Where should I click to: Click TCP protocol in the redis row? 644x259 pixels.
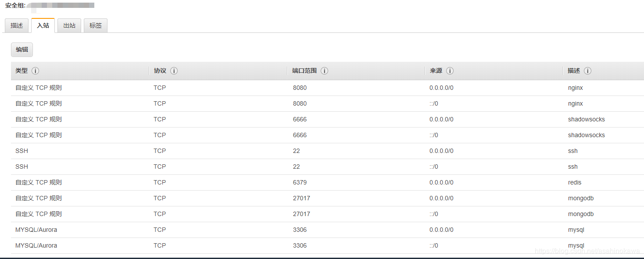tap(160, 182)
